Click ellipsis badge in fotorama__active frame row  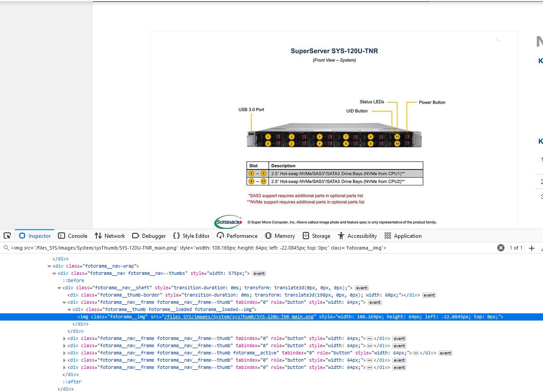pos(416,353)
